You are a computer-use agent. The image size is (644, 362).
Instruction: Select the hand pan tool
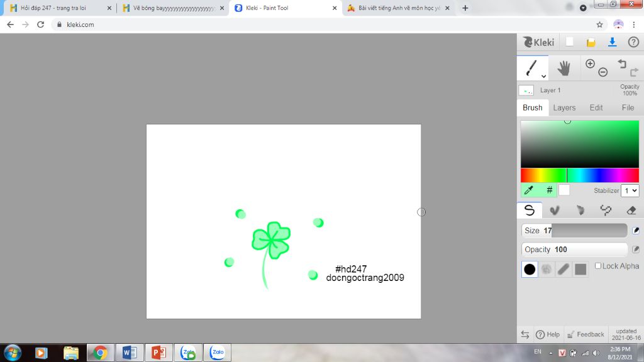564,68
